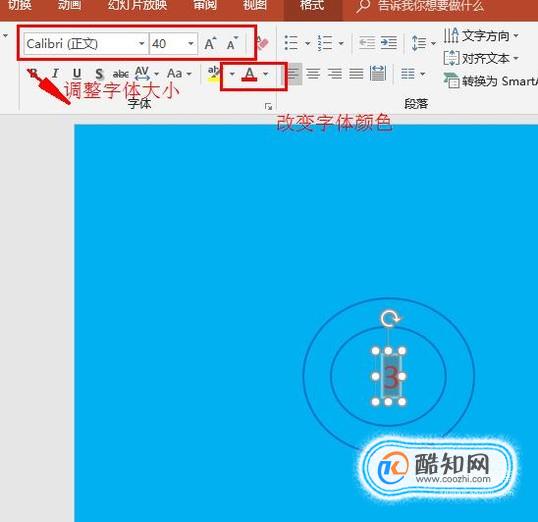This screenshot has width=538, height=522.
Task: Toggle underline formatting
Action: (x=77, y=73)
